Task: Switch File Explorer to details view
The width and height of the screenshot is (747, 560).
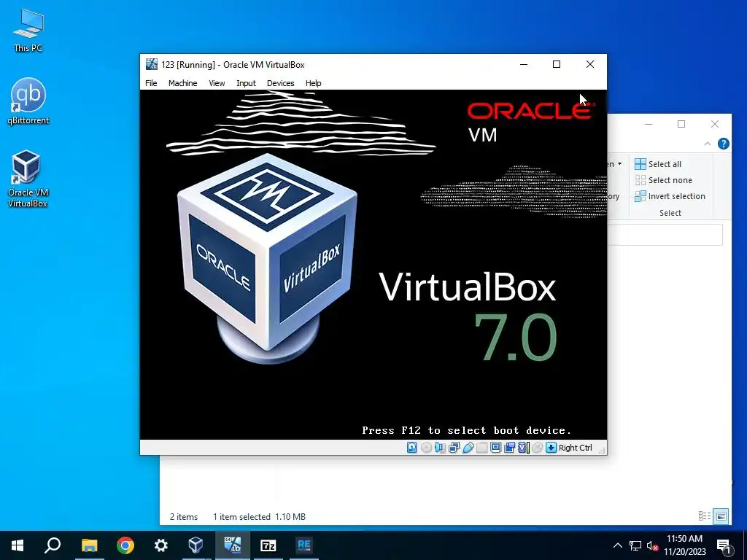Action: (x=705, y=516)
